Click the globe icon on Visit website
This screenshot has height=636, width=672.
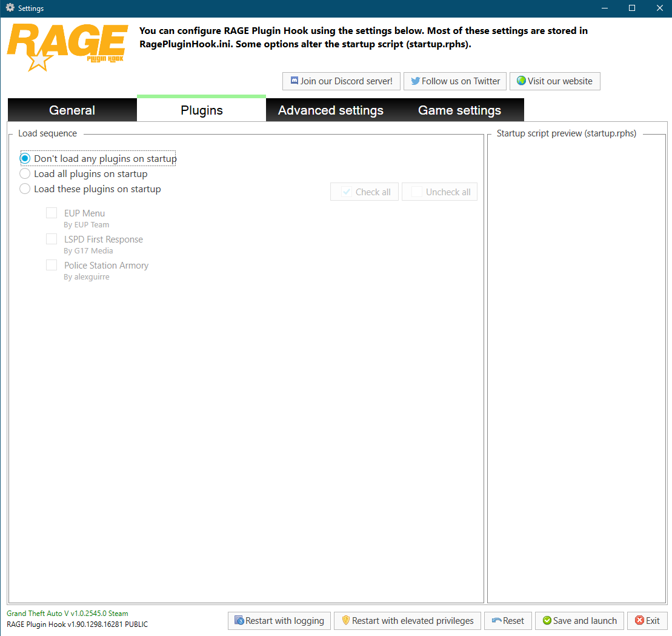coord(521,81)
